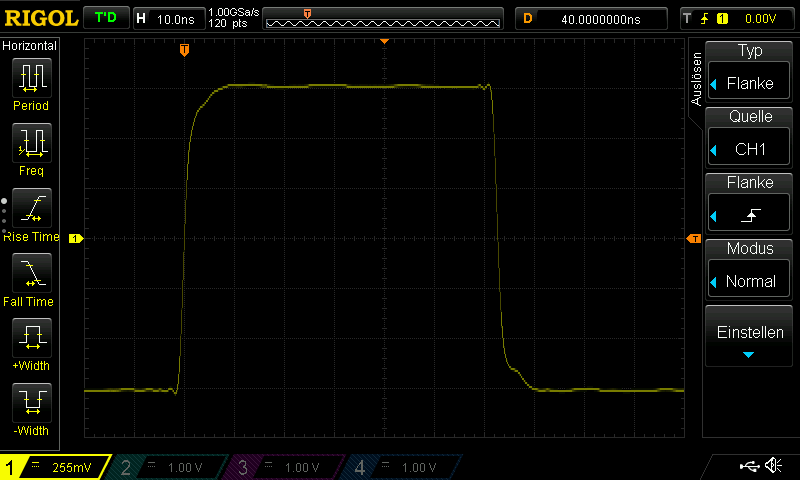Click the 1.00GSa/s sample rate text
Viewport: 800px width, 480px height.
[234, 12]
